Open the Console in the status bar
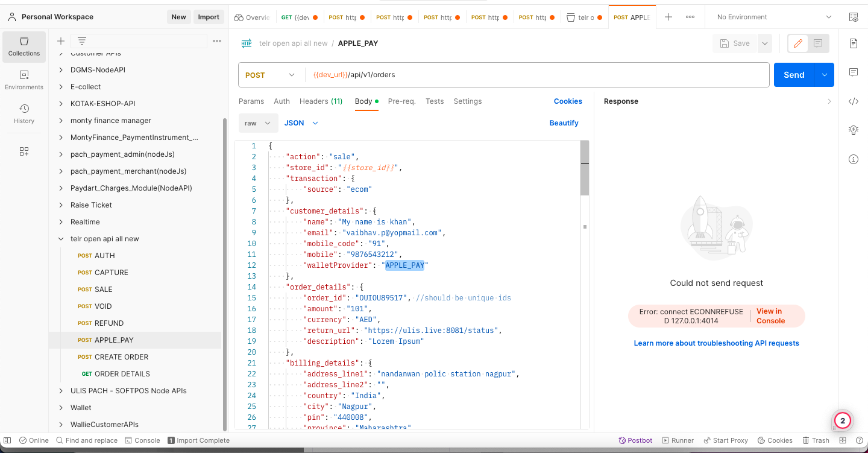This screenshot has width=868, height=453. pos(142,440)
